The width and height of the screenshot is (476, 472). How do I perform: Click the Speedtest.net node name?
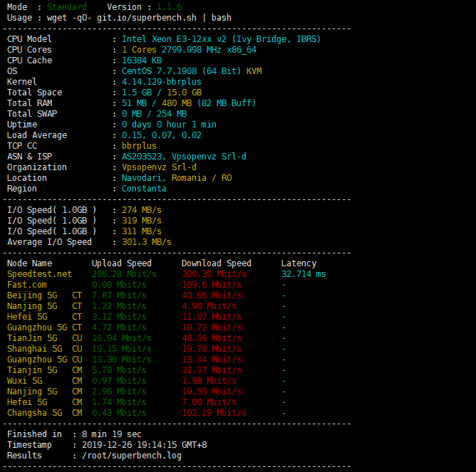pos(39,274)
